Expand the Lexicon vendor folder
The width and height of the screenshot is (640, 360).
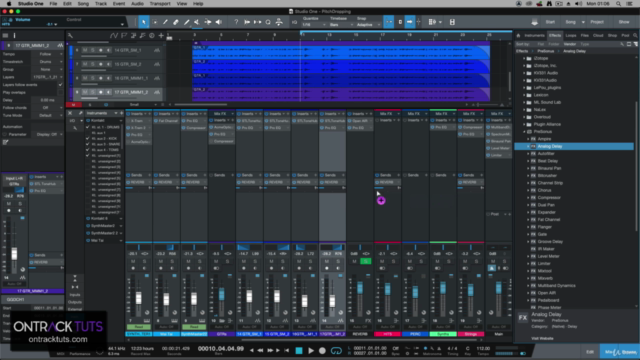[x=524, y=95]
